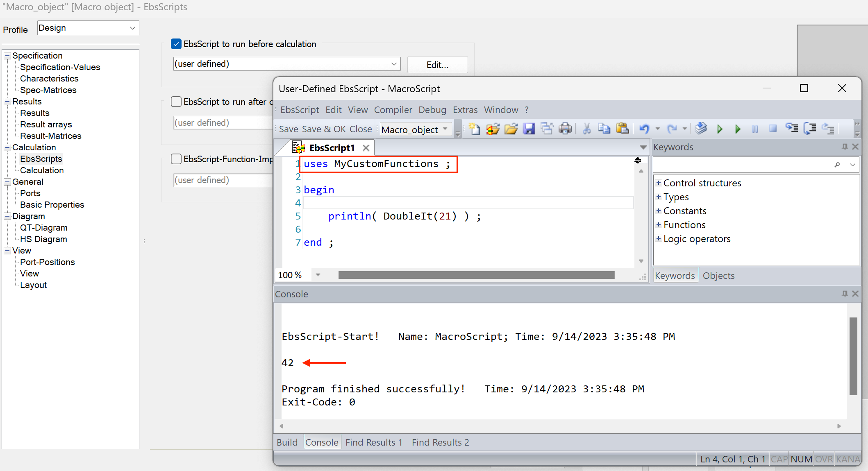Image resolution: width=868 pixels, height=471 pixels.
Task: Click the NUM indicator in status bar
Action: [801, 459]
